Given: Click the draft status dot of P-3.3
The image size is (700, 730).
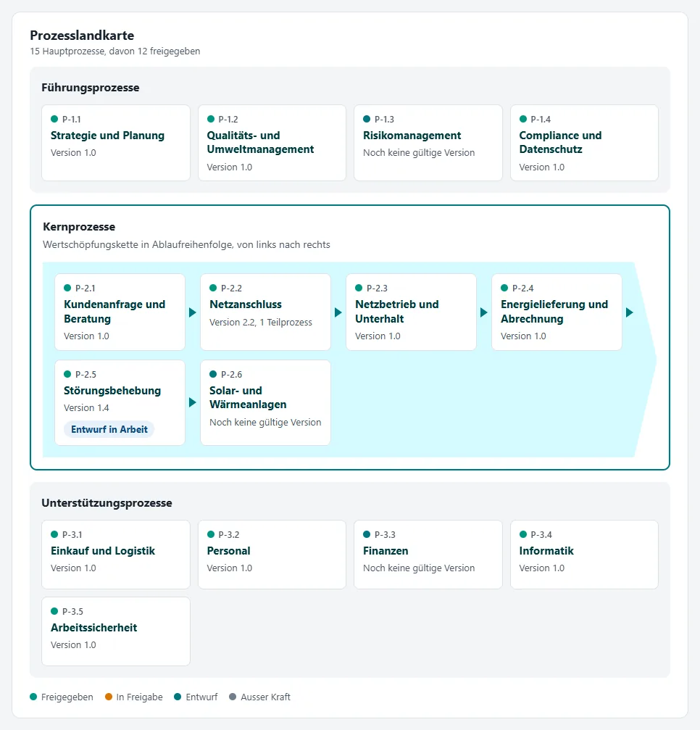Looking at the screenshot, I should tap(367, 534).
